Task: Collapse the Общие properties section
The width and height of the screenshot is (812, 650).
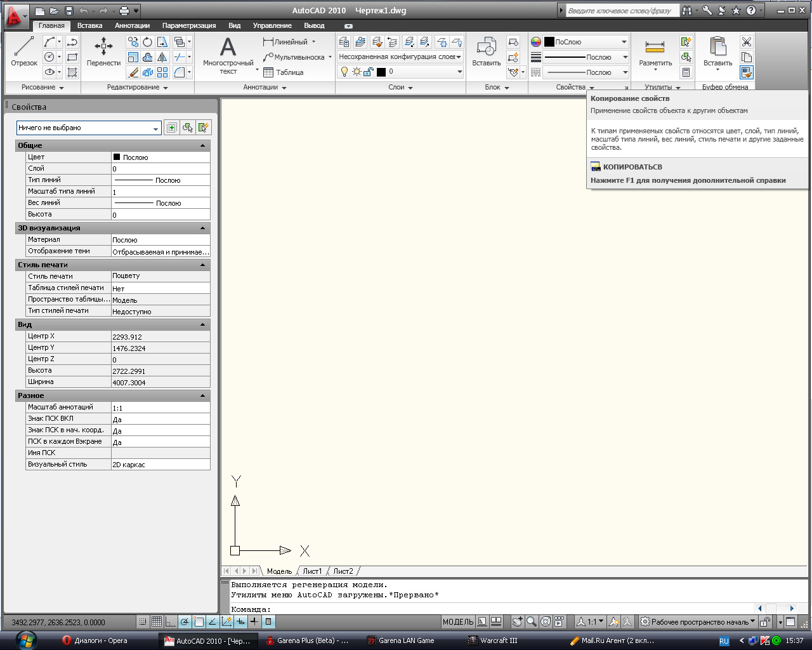Action: point(203,145)
